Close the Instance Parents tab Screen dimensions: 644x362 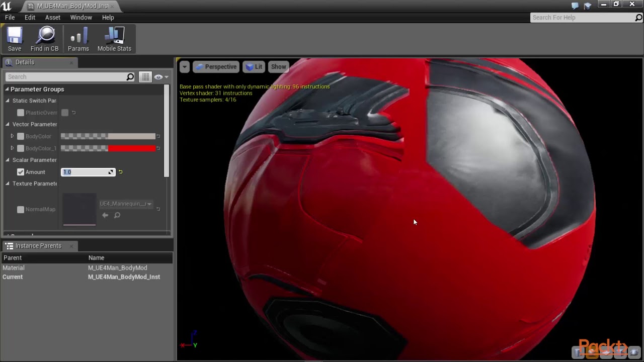(71, 246)
